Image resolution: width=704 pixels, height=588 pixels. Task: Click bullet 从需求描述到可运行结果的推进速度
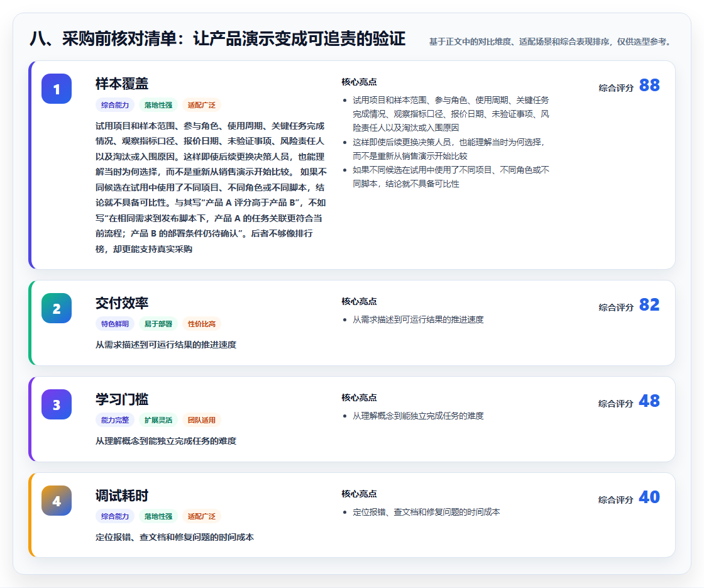[418, 319]
